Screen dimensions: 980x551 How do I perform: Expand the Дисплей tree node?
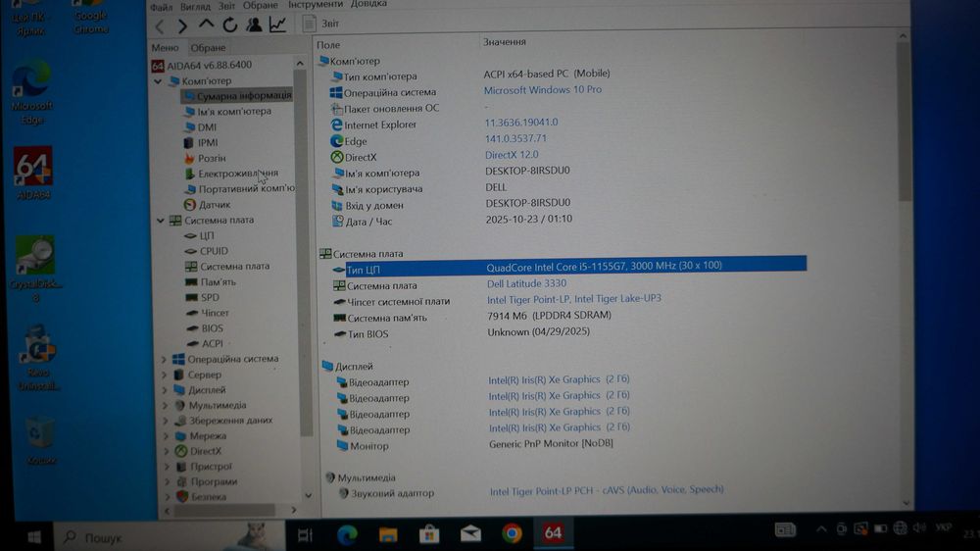point(165,390)
